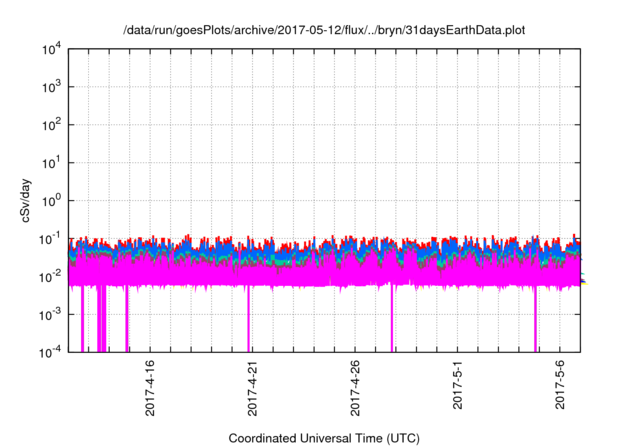Click the 10^-1 y-axis tick label
Image resolution: width=640 pixels, height=448 pixels.
pyautogui.click(x=51, y=239)
